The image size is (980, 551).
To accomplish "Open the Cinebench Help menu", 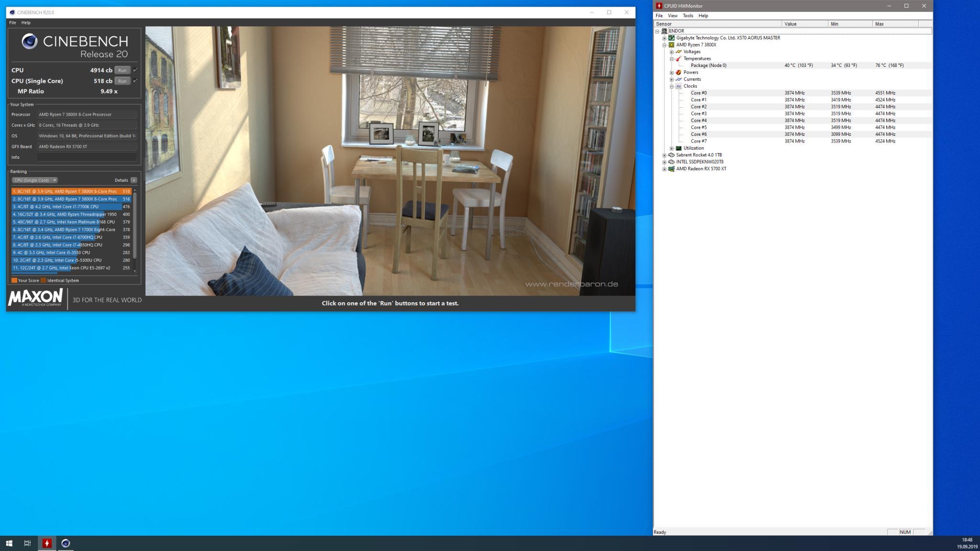I will pos(26,22).
